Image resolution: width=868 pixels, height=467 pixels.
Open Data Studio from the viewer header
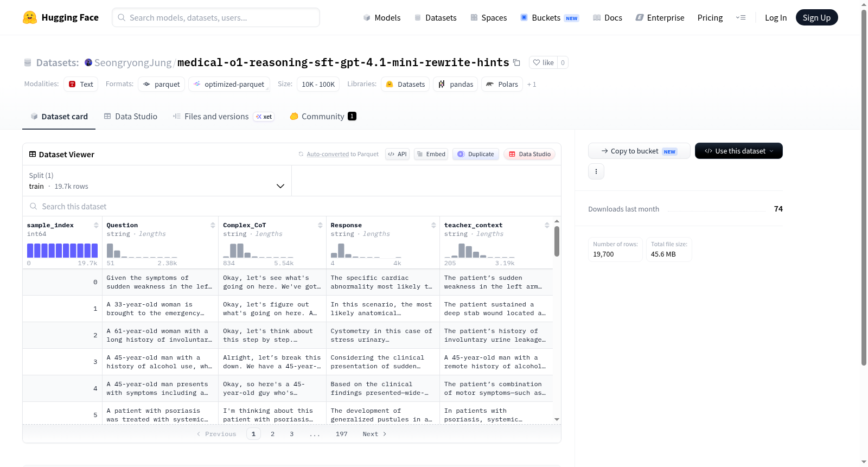click(529, 154)
